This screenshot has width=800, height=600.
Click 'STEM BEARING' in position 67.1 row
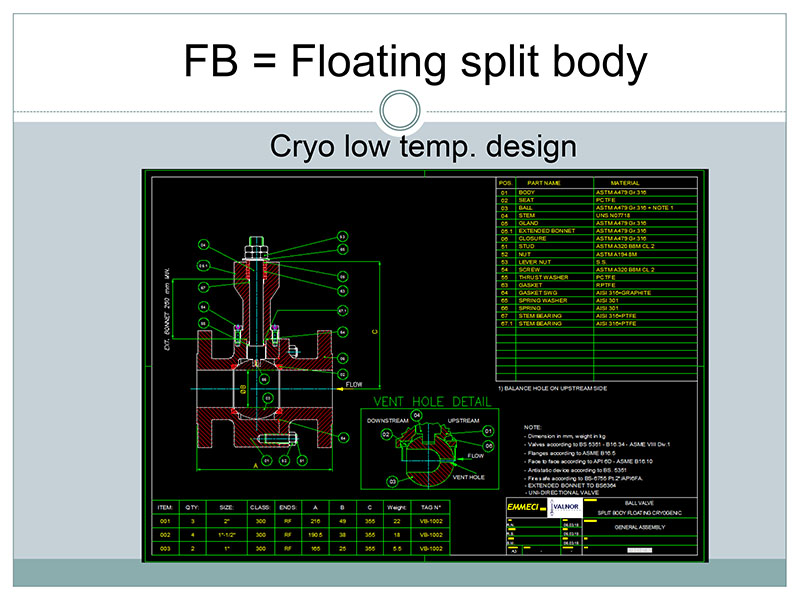pos(540,323)
